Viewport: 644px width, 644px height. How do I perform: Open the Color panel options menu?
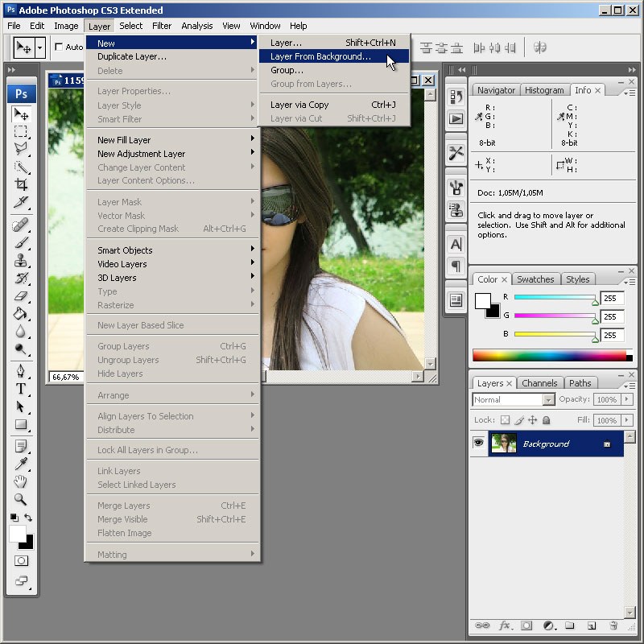630,282
